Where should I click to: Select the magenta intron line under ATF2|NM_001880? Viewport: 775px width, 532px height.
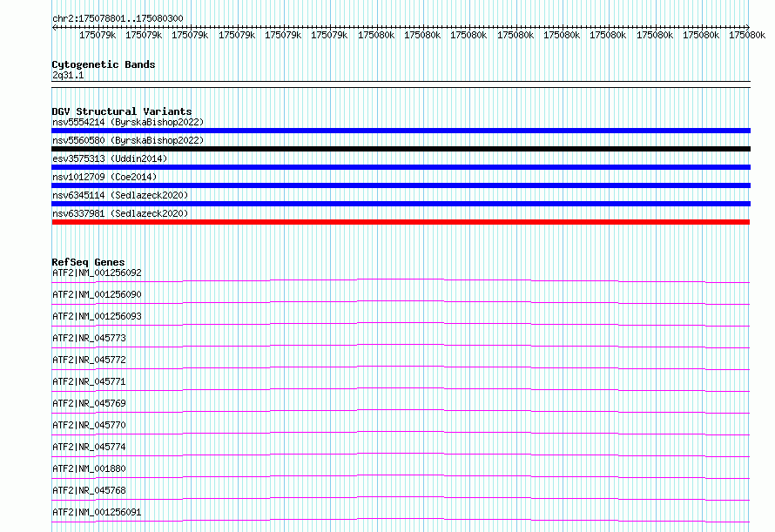401,476
